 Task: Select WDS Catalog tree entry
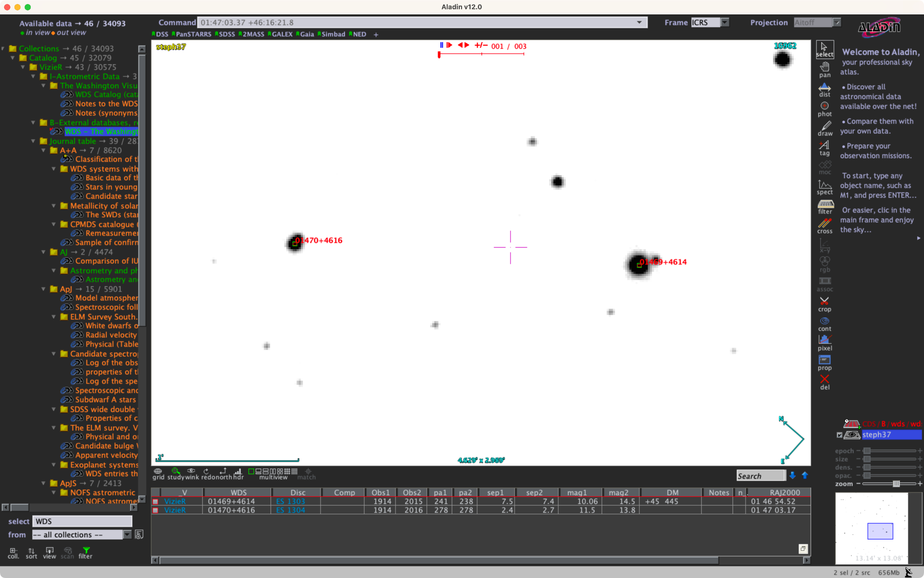tap(106, 94)
